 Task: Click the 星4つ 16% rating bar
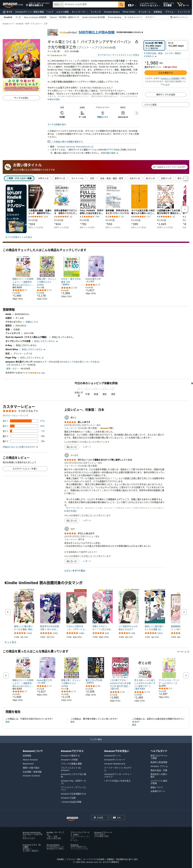click(24, 426)
